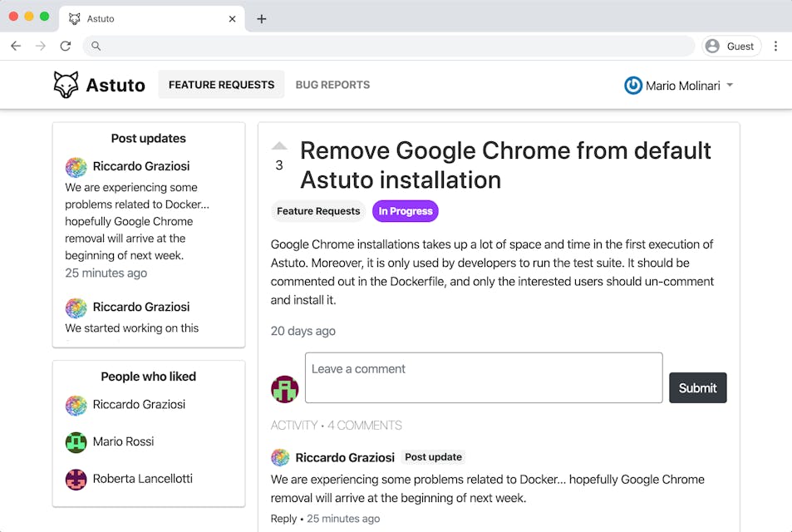Click your avatar beside comment box
Image resolution: width=792 pixels, height=532 pixels.
(x=285, y=389)
